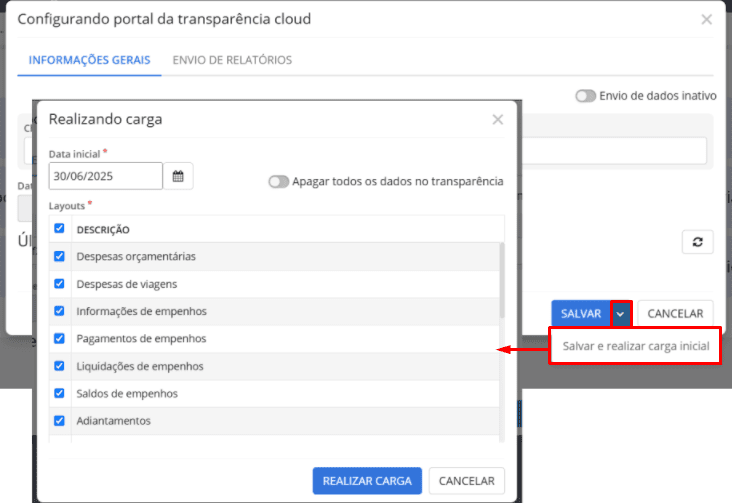
Task: Close the Configurando portal dialog
Action: [706, 19]
